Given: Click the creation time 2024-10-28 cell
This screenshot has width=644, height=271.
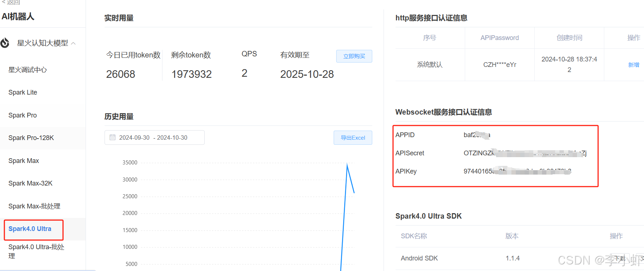Looking at the screenshot, I should (569, 64).
